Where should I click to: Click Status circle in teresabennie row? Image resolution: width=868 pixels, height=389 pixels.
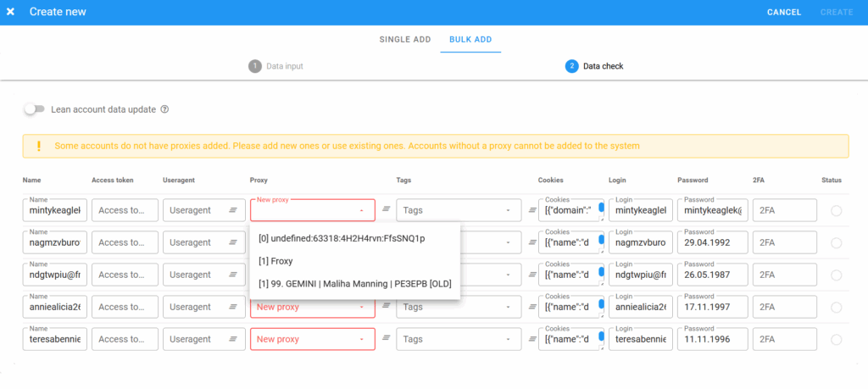836,339
